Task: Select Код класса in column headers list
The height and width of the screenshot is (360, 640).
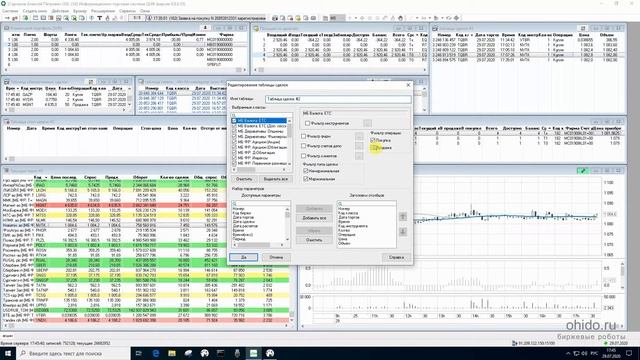Action: click(x=348, y=213)
